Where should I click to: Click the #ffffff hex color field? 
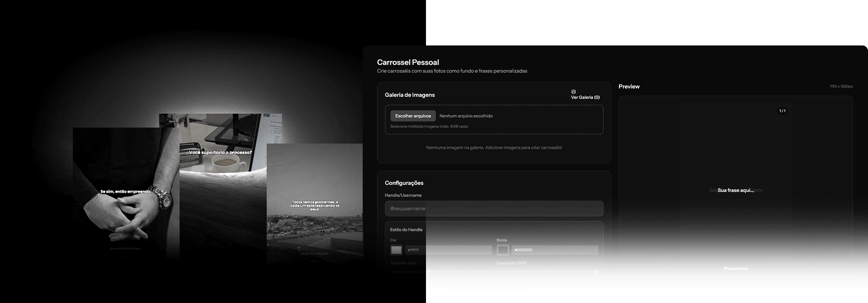(x=448, y=250)
